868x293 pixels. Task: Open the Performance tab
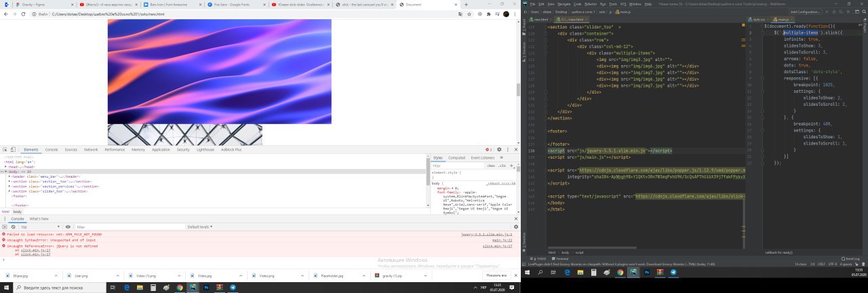[115, 149]
